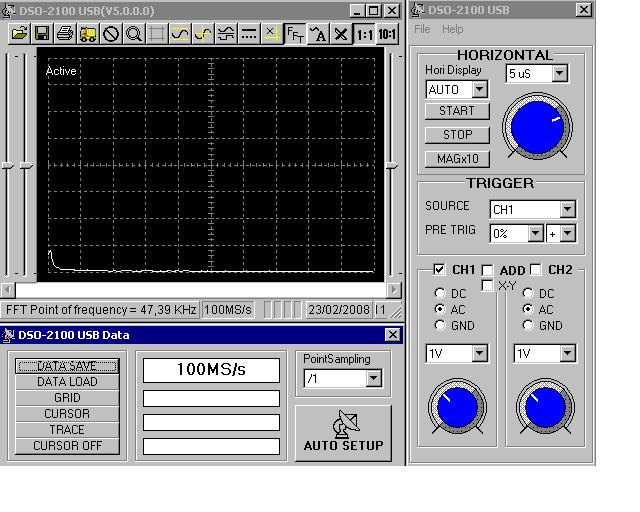Screen dimensions: 640x512
Task: Click the horizontal scrollbar right arrow
Action: click(x=393, y=290)
